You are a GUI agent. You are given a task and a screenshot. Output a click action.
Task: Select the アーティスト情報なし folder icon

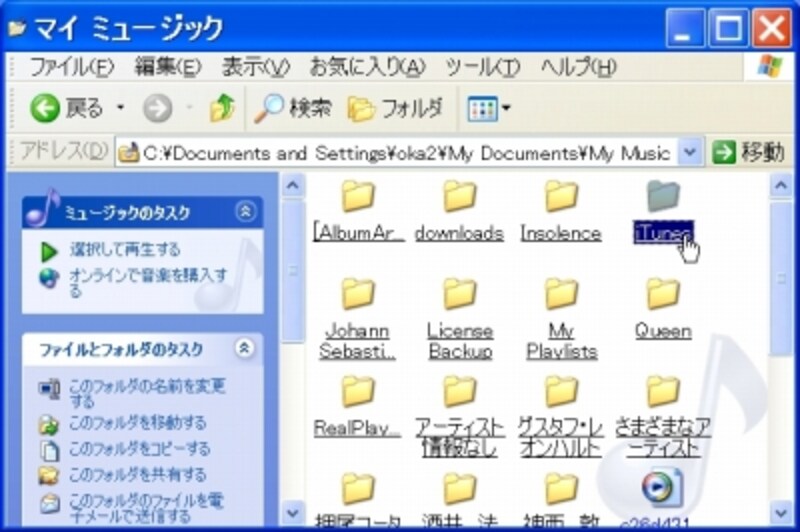point(459,391)
